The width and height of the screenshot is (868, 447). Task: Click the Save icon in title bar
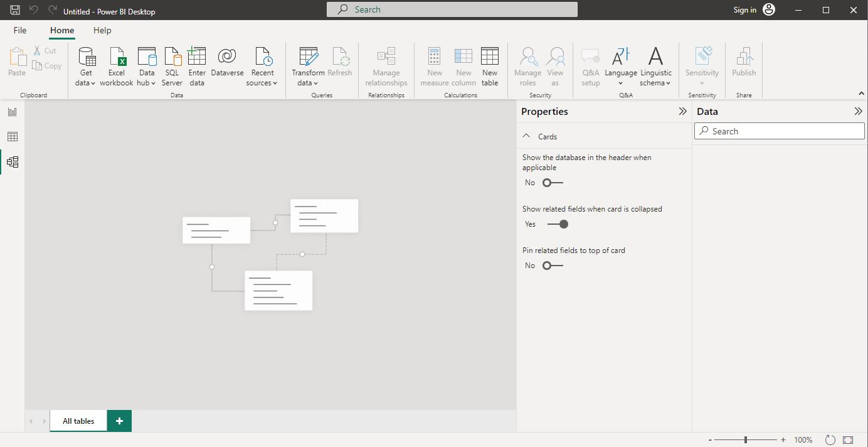15,10
